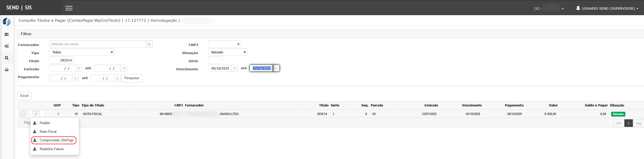Image resolution: width=644 pixels, height=159 pixels.
Task: Click the green Baixado status badge
Action: (x=618, y=114)
